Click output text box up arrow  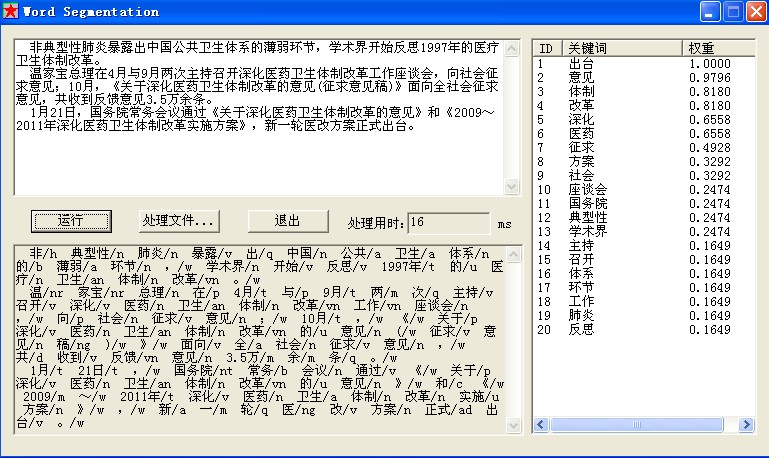513,255
